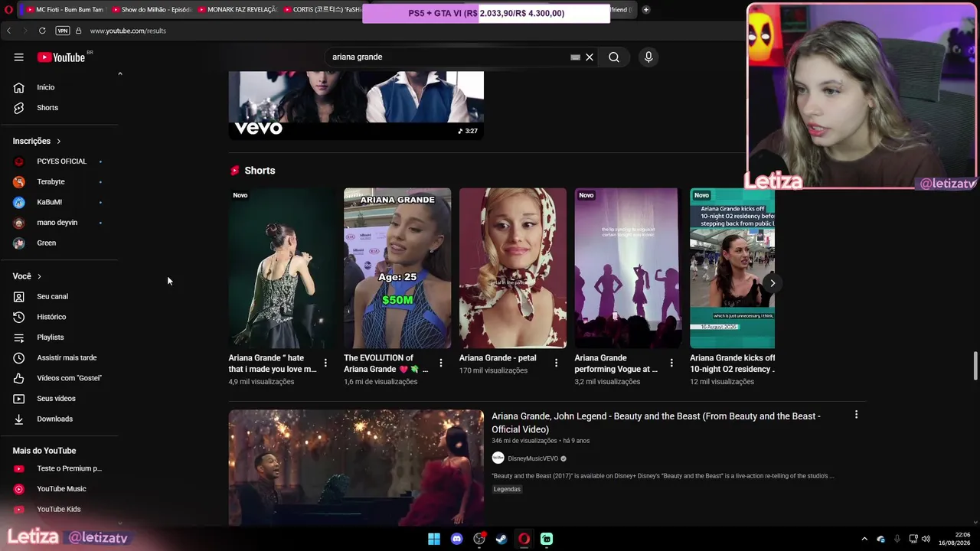Go back in browser history
This screenshot has height=551, width=980.
click(x=8, y=31)
